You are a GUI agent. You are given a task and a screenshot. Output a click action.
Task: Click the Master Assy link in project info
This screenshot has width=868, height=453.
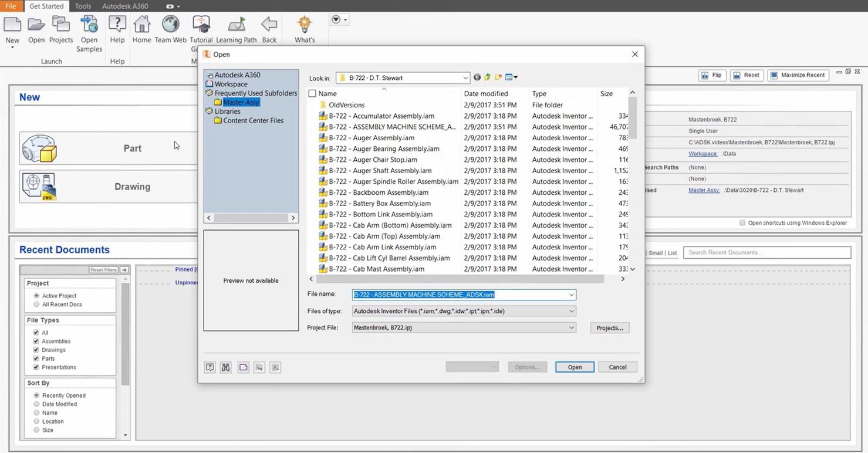pos(704,190)
